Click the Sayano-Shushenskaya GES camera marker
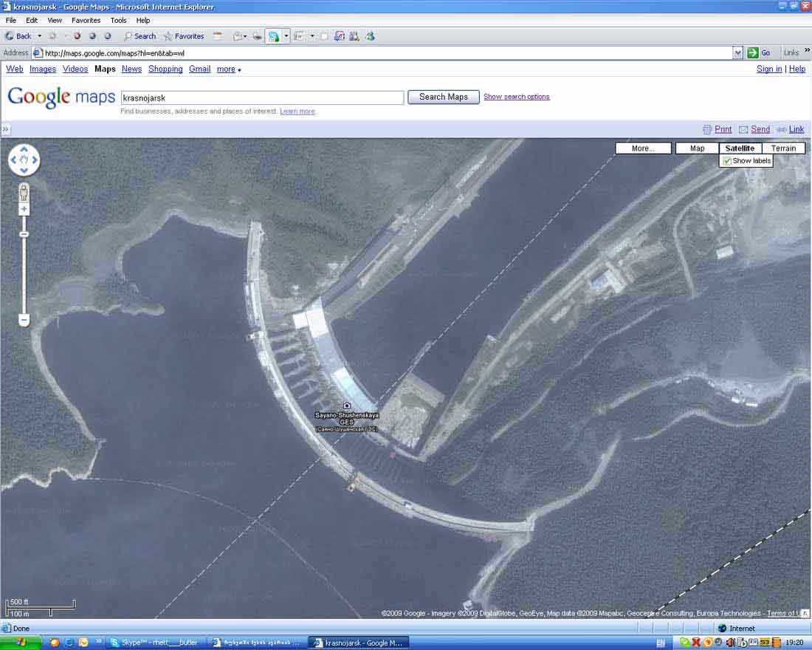The width and height of the screenshot is (812, 650). coord(347,406)
